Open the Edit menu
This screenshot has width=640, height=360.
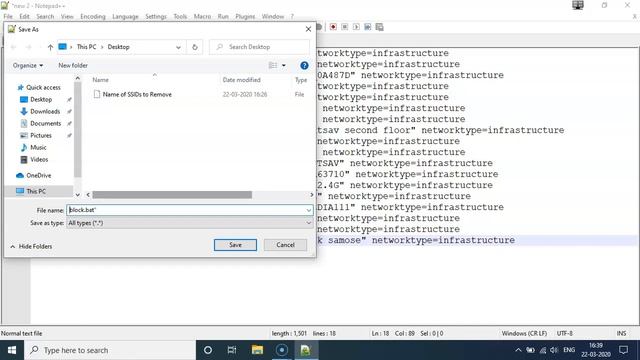tap(24, 16)
